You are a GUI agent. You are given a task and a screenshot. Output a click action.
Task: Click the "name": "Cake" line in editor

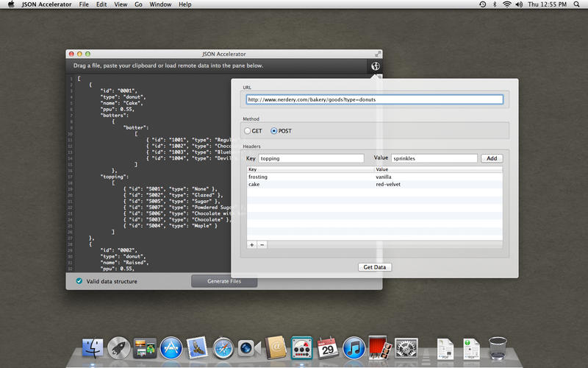tap(121, 103)
